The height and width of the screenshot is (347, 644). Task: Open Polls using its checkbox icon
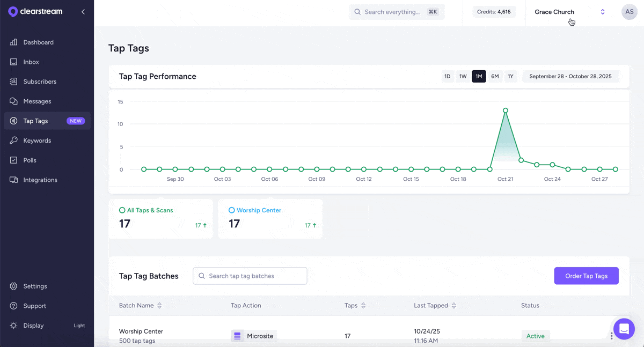pos(13,160)
